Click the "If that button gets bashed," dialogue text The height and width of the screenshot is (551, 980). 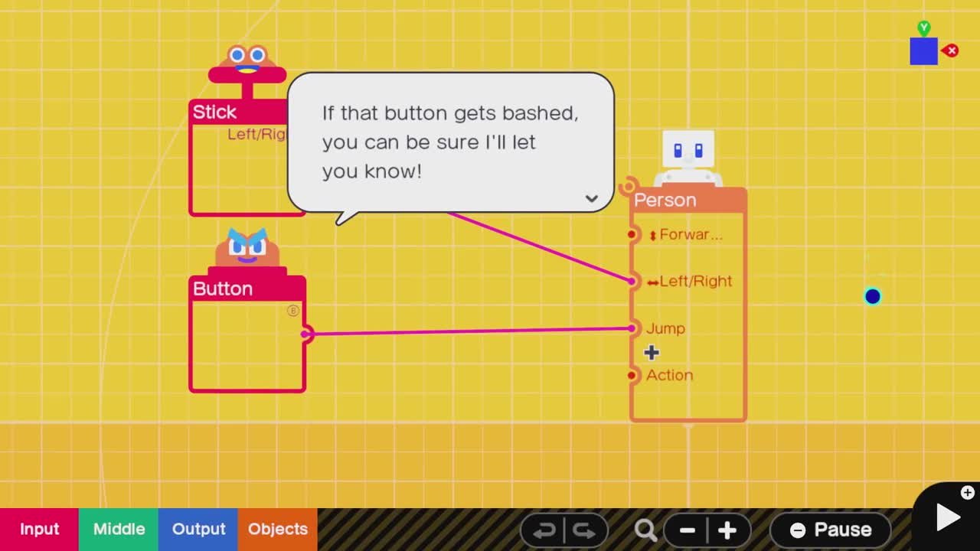450,113
